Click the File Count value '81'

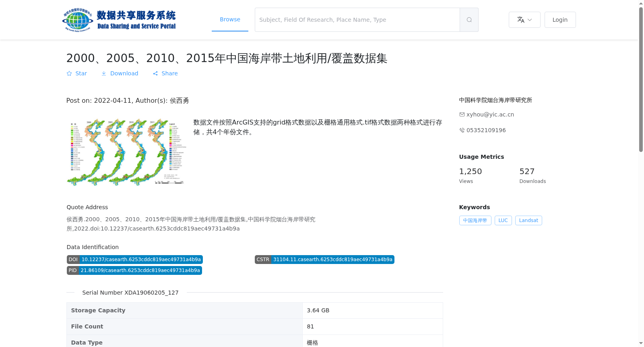pyautogui.click(x=372, y=326)
